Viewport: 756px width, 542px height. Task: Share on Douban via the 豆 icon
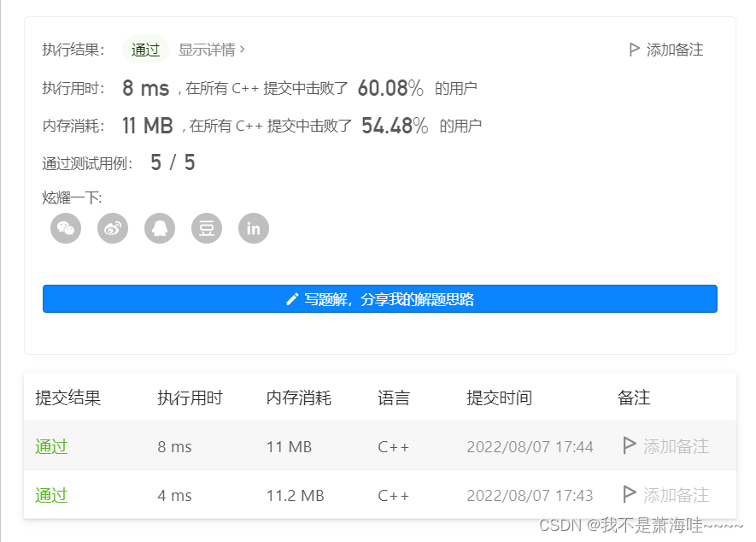point(206,228)
